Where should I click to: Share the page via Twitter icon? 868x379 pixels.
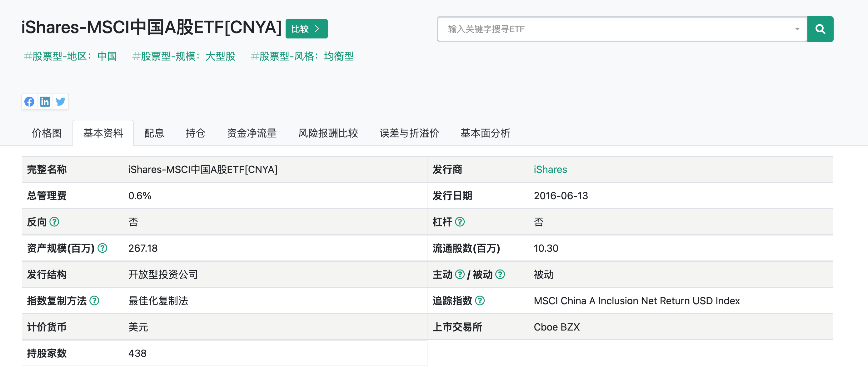point(61,102)
